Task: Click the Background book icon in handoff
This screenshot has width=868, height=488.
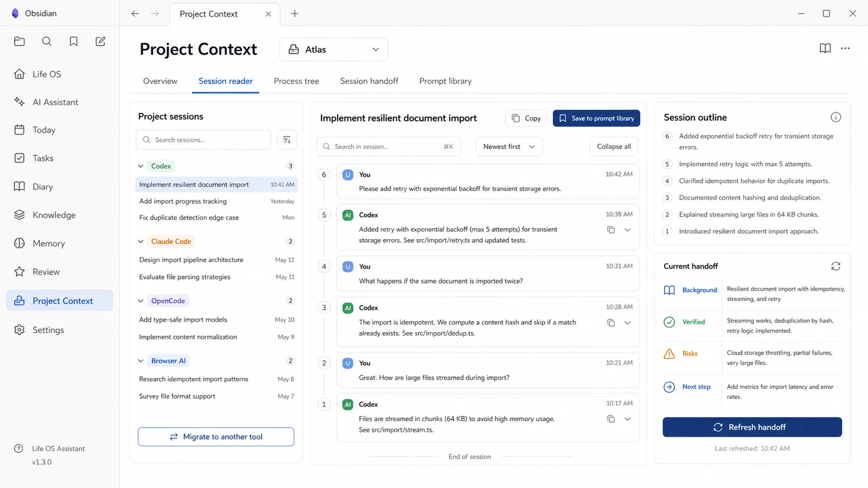Action: point(669,290)
